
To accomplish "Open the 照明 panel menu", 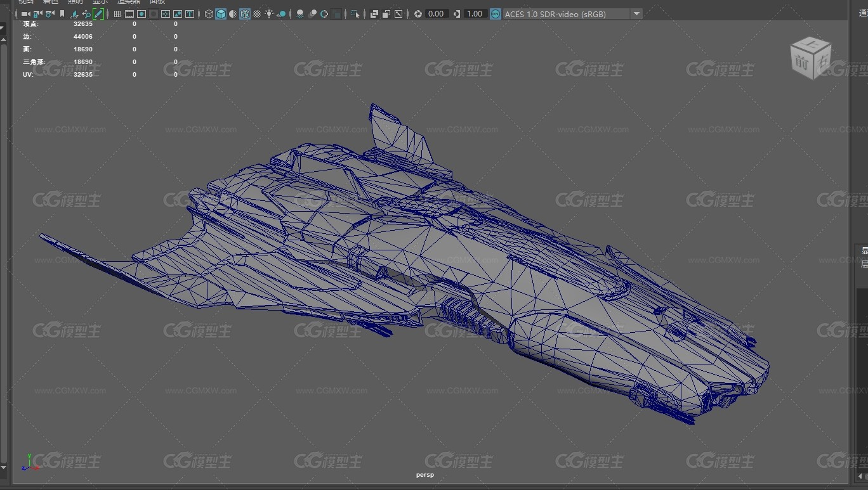I will [x=76, y=2].
